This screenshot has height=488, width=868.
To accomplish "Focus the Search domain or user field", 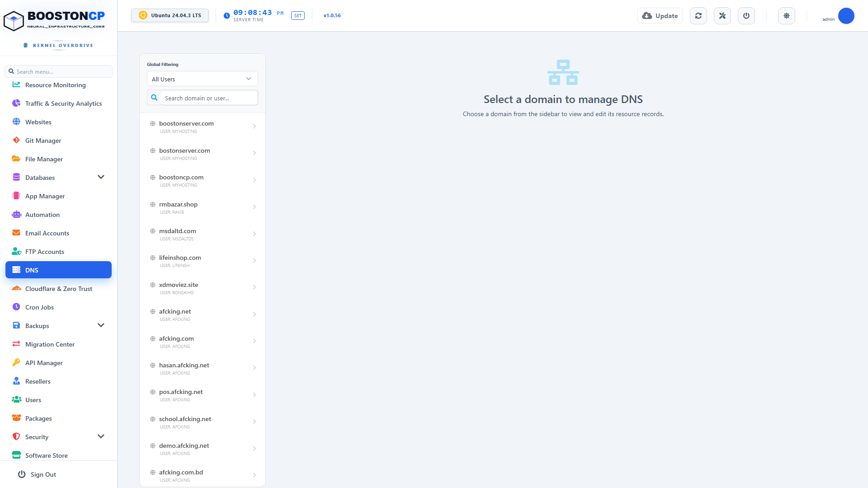I will tap(209, 98).
